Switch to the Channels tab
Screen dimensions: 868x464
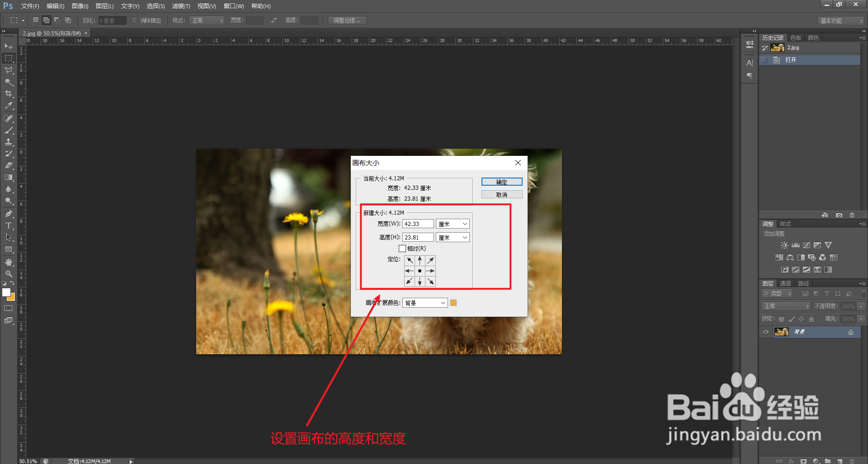(785, 284)
